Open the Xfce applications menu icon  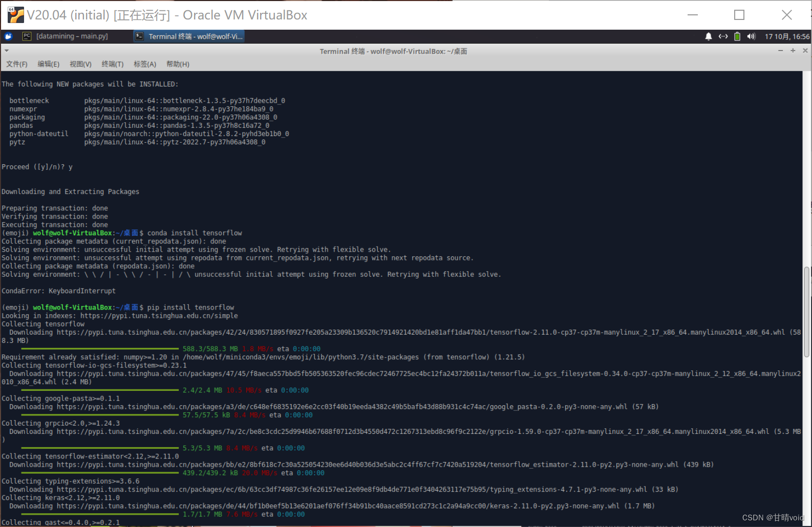(x=8, y=36)
